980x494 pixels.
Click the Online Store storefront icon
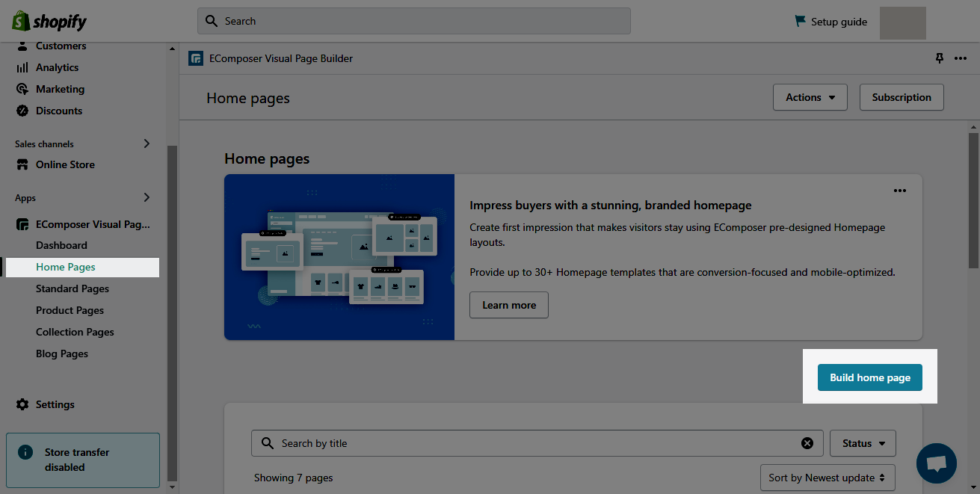(22, 164)
